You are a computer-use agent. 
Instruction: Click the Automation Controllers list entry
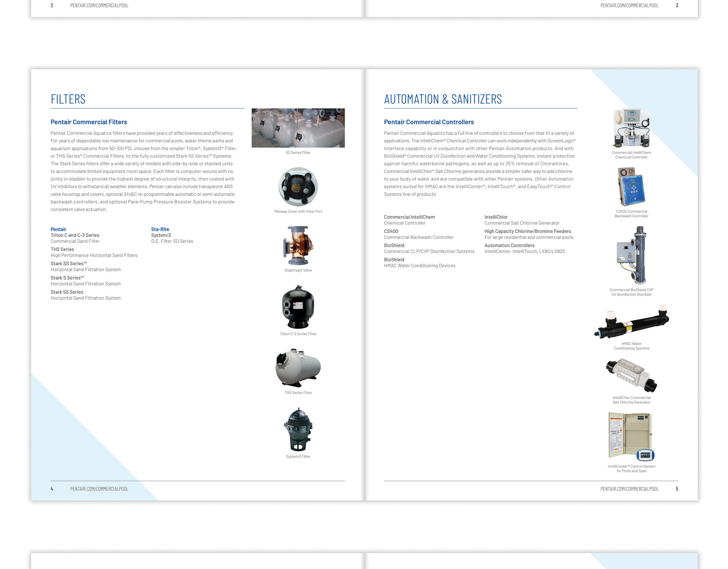click(x=525, y=248)
